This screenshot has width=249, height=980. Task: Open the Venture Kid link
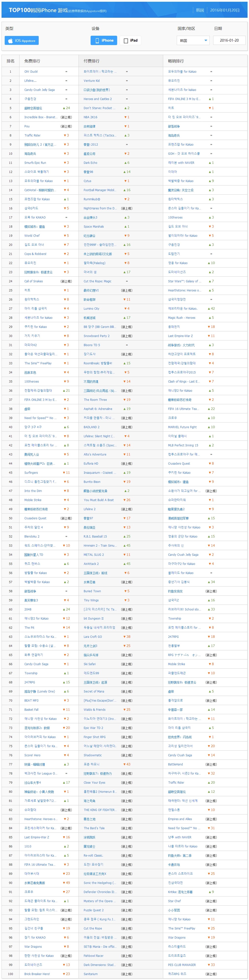(x=92, y=81)
